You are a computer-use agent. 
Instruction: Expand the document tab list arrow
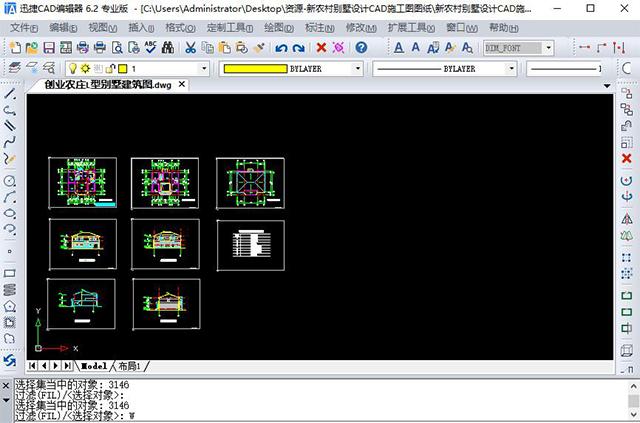pos(607,86)
